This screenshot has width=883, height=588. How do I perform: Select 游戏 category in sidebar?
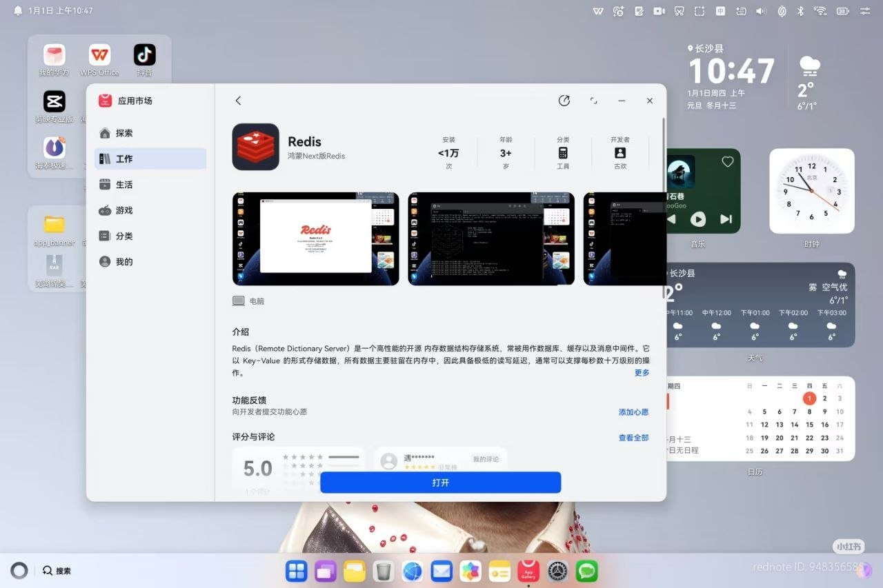124,210
